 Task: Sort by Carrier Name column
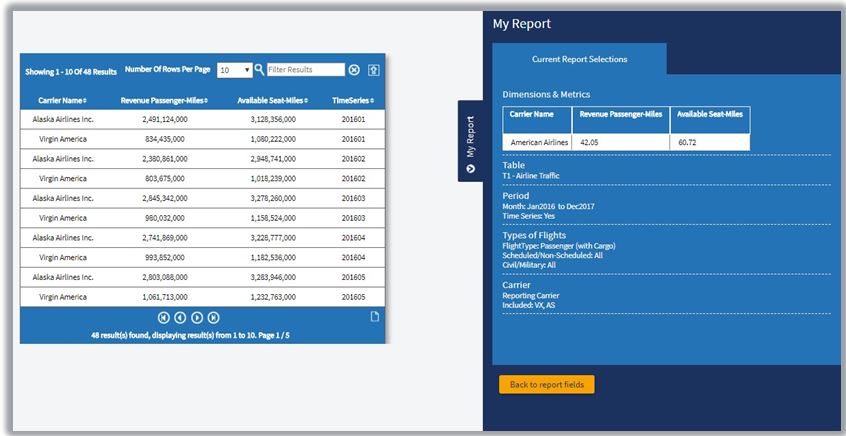click(62, 101)
